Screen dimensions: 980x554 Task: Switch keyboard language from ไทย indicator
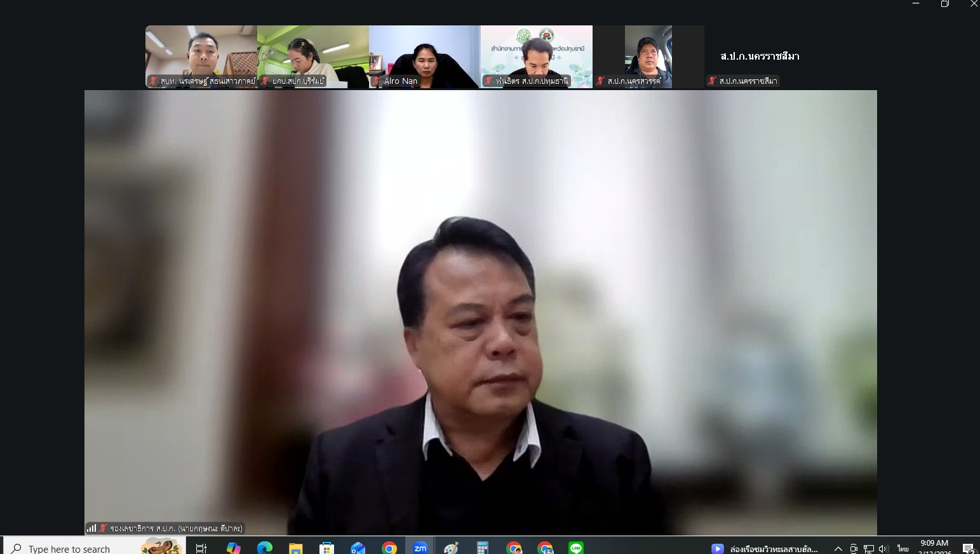click(903, 548)
